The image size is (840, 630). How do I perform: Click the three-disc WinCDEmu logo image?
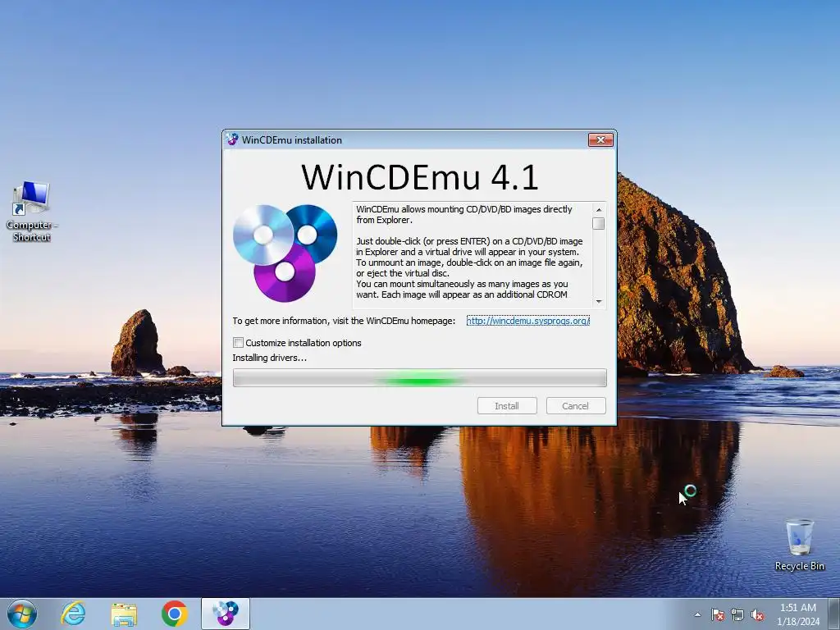tap(285, 253)
